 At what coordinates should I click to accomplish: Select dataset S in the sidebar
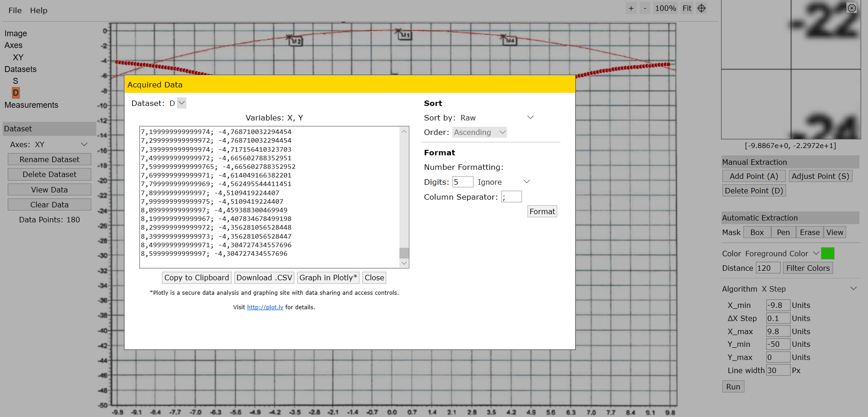click(x=15, y=81)
